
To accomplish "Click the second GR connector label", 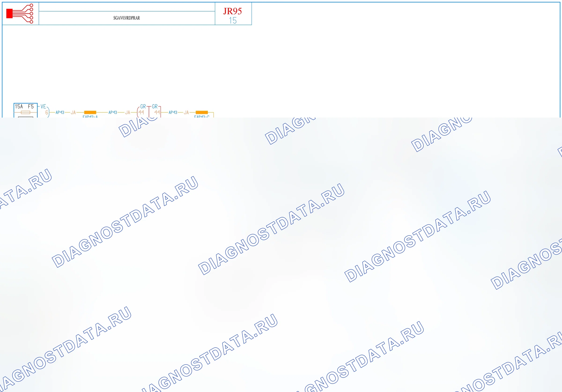I will 155,107.
